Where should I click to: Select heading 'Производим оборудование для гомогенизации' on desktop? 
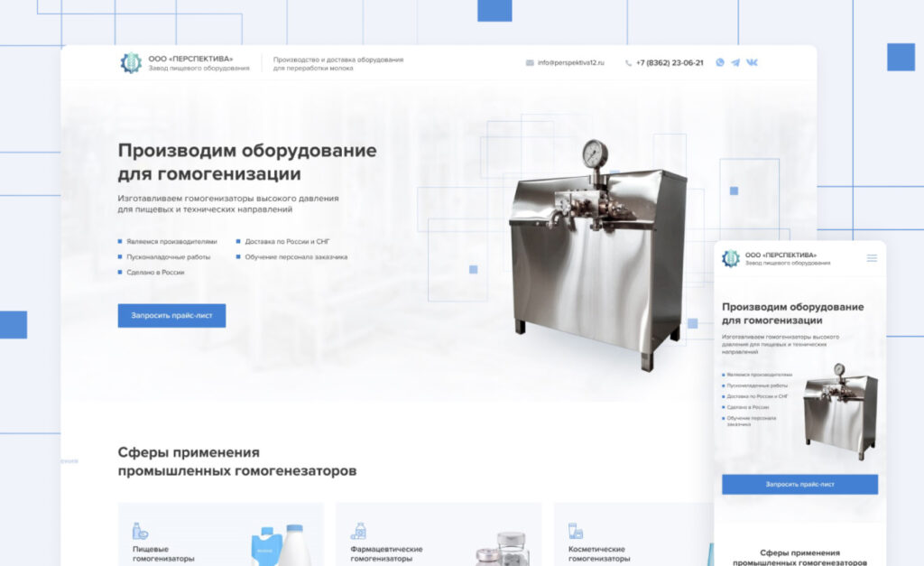247,162
